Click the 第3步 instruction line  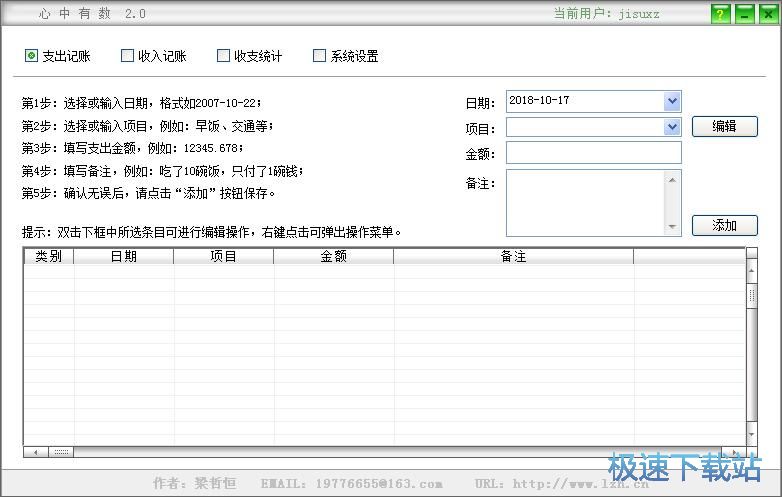point(132,149)
